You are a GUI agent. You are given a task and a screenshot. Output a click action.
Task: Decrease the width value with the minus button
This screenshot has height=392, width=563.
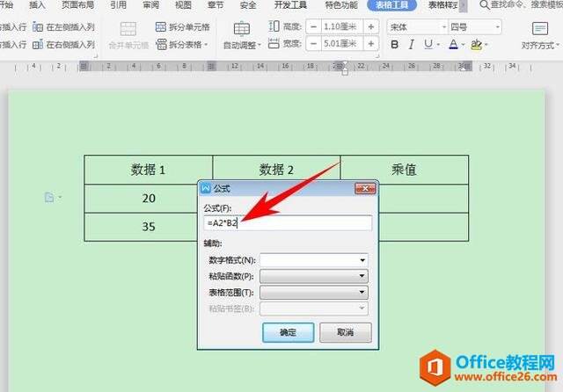click(x=313, y=44)
